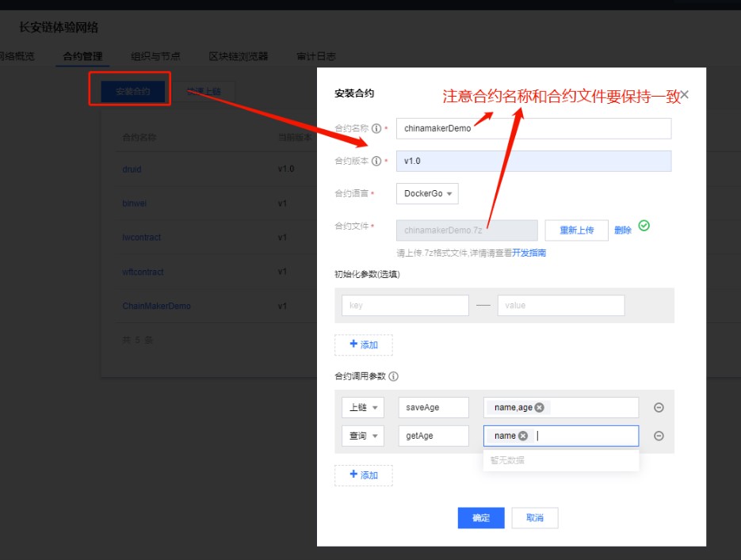Click the 安装合约 button behind the dialog

coord(133,91)
